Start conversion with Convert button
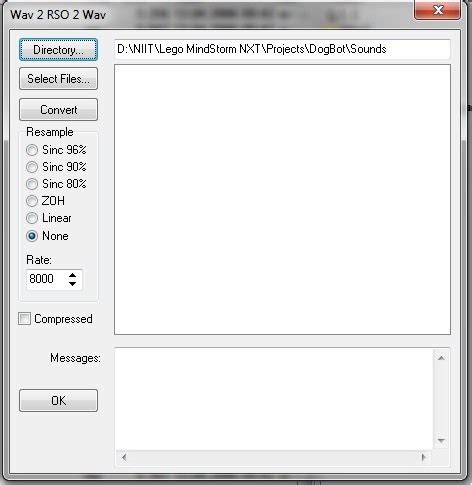The height and width of the screenshot is (485, 472). click(58, 110)
